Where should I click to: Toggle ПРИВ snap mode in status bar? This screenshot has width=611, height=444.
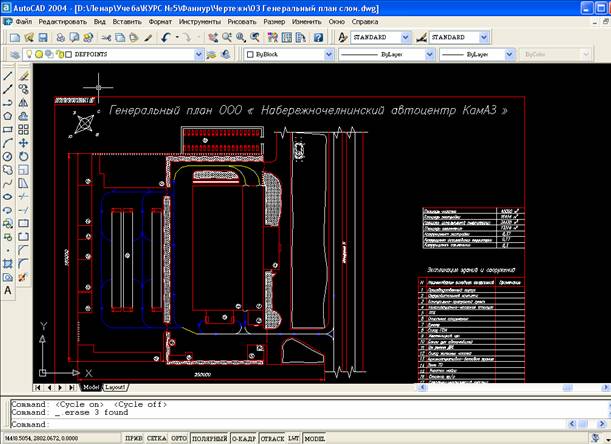(134, 439)
